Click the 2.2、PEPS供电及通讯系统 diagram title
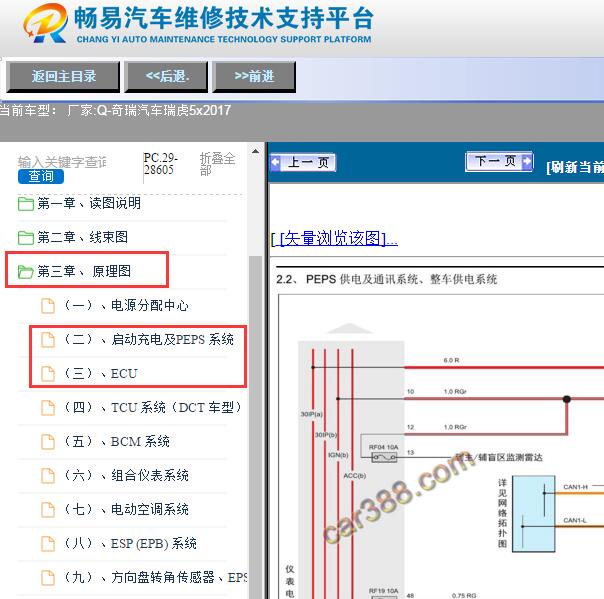This screenshot has width=604, height=599. pyautogui.click(x=386, y=279)
